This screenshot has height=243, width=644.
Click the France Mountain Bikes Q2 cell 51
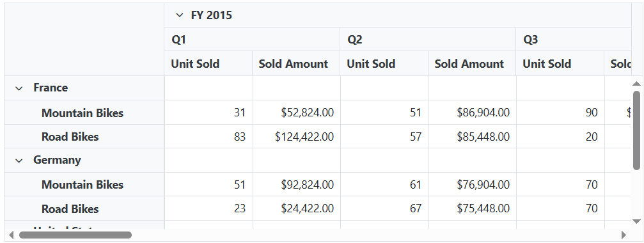pos(384,113)
